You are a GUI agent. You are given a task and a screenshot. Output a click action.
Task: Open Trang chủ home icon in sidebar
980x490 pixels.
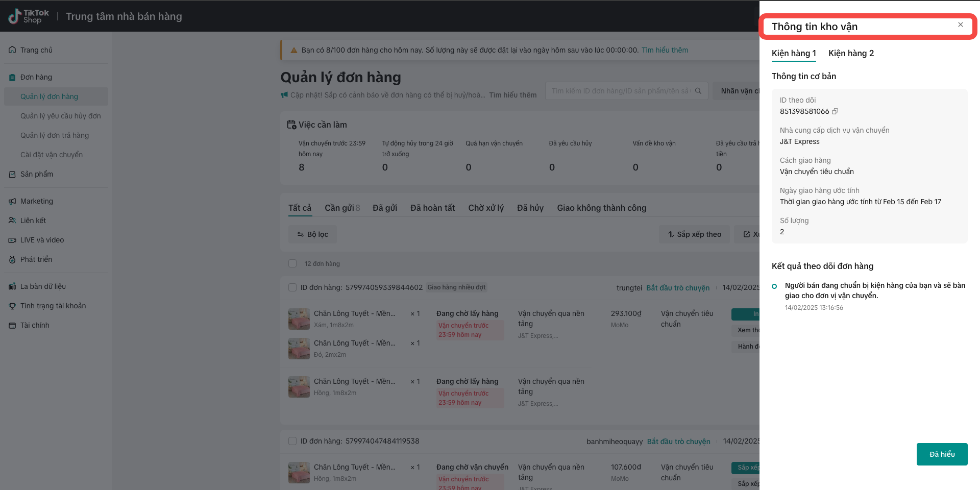[x=12, y=50]
